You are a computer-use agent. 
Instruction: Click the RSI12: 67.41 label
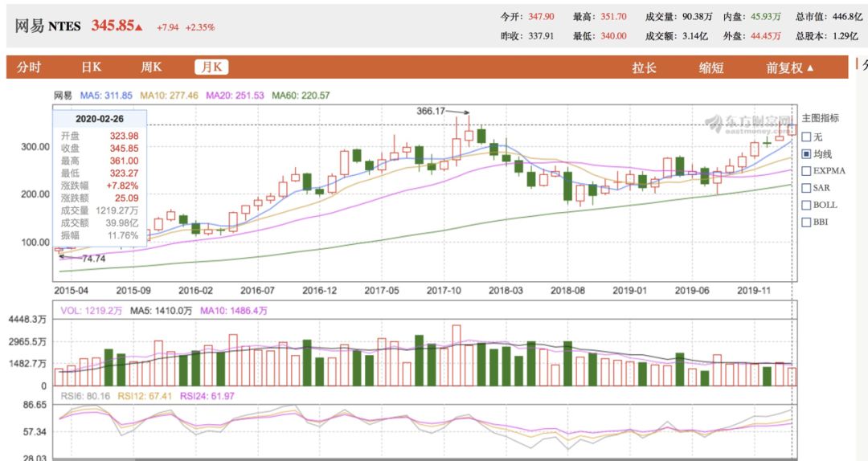click(145, 396)
